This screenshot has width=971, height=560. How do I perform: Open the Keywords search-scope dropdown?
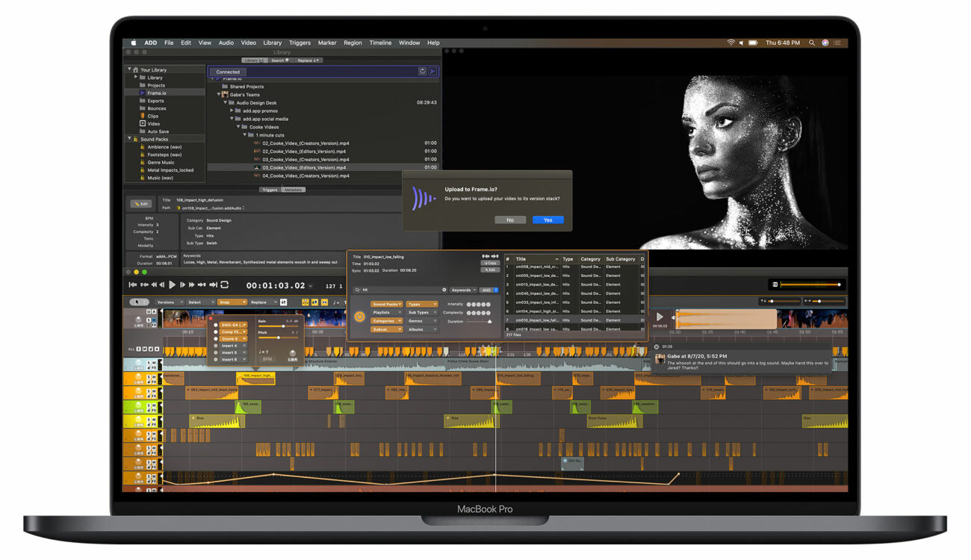464,290
